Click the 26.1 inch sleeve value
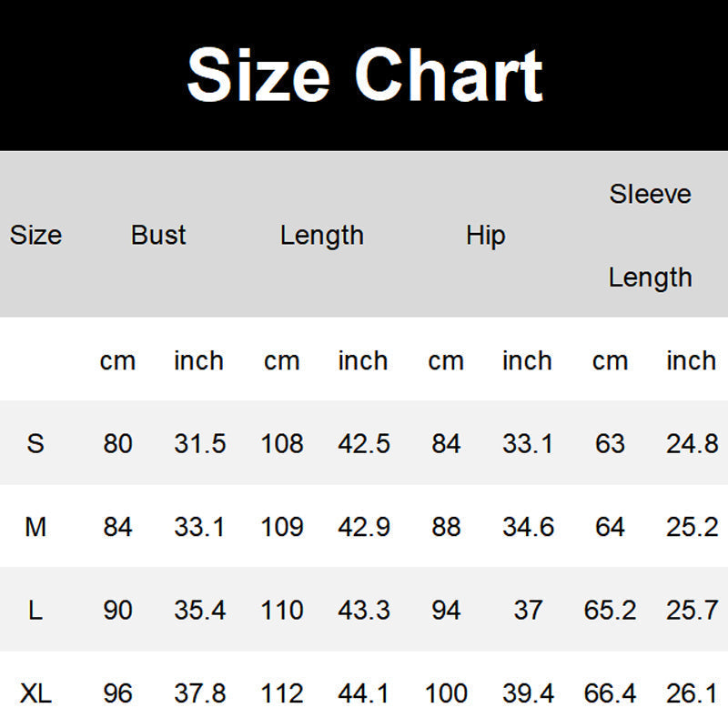 pos(692,694)
